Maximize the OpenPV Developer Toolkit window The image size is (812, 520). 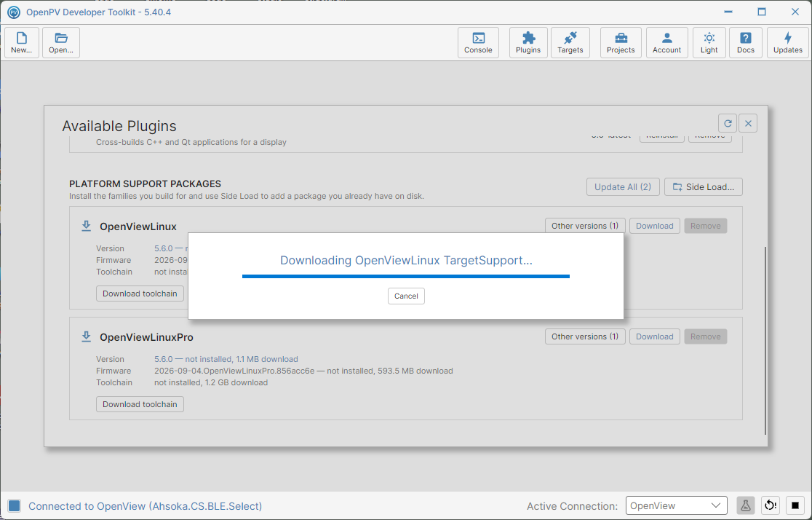click(x=761, y=12)
